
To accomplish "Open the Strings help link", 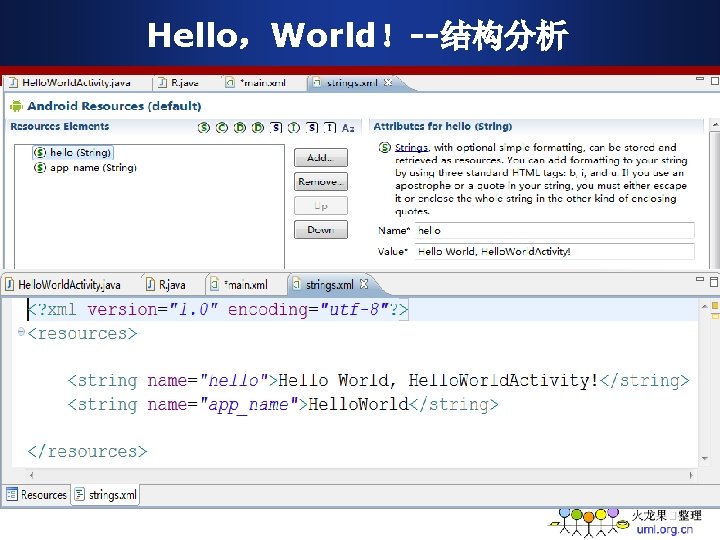I will (x=411, y=147).
